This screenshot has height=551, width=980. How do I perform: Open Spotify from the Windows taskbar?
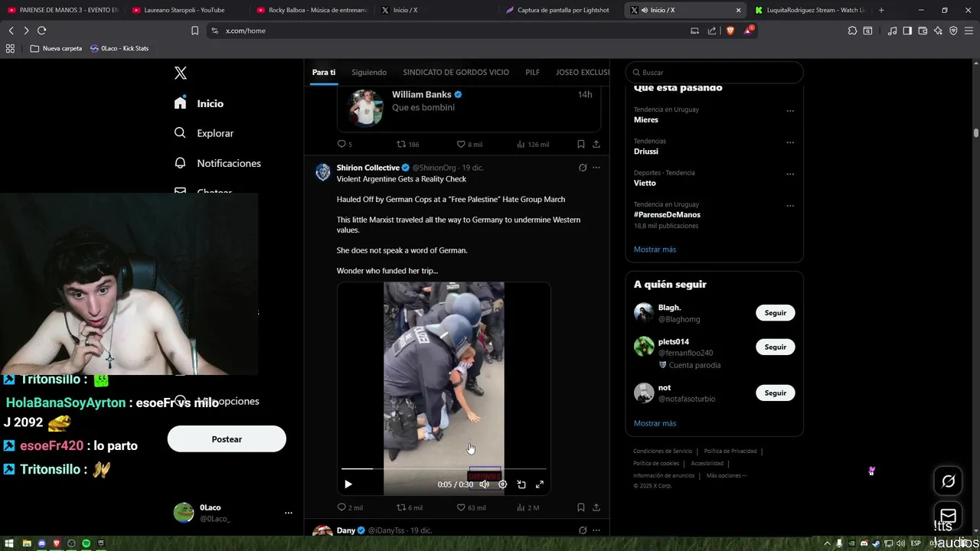(x=86, y=543)
